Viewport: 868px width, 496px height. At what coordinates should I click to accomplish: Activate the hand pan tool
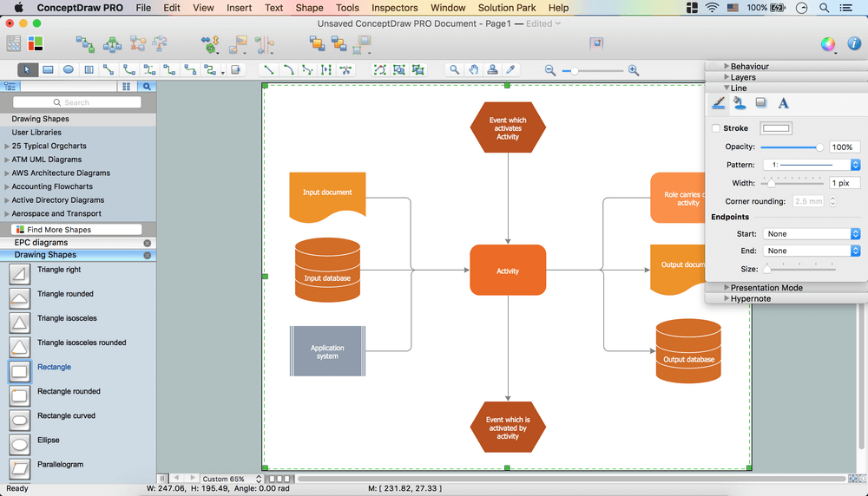pos(474,70)
